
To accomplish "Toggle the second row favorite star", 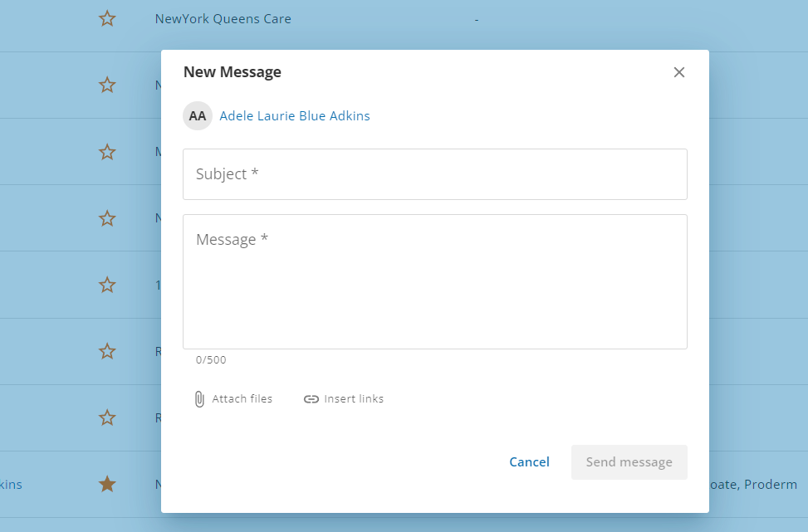I will [x=107, y=85].
